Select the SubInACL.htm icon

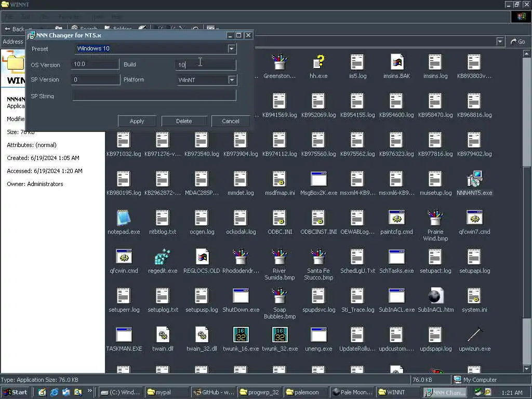coord(435,296)
